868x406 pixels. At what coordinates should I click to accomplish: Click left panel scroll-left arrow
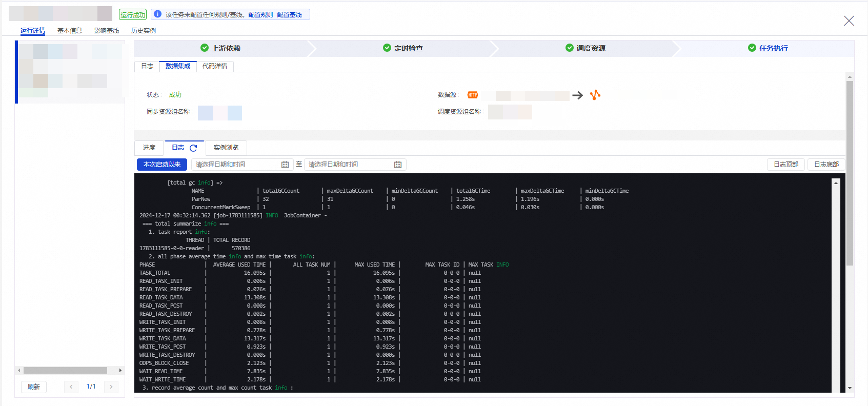tap(19, 370)
